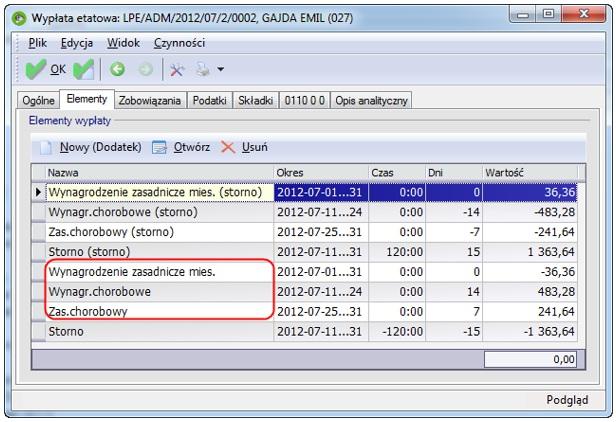Open the Składki tab
The height and width of the screenshot is (422, 616).
[x=255, y=101]
